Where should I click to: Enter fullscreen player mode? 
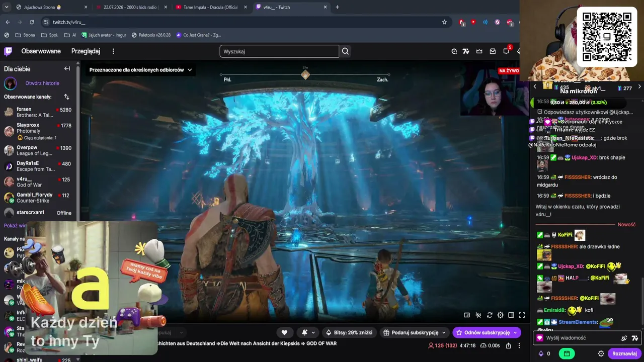click(x=522, y=315)
